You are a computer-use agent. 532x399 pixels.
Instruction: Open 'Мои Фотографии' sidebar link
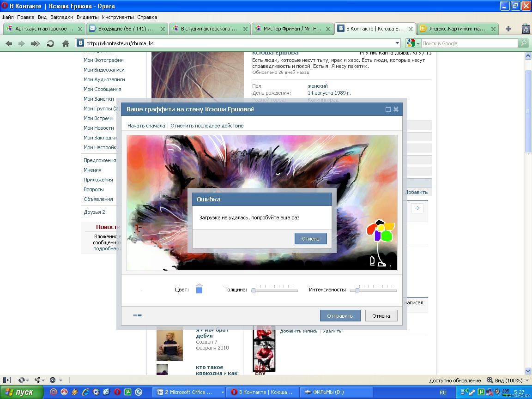coord(103,60)
